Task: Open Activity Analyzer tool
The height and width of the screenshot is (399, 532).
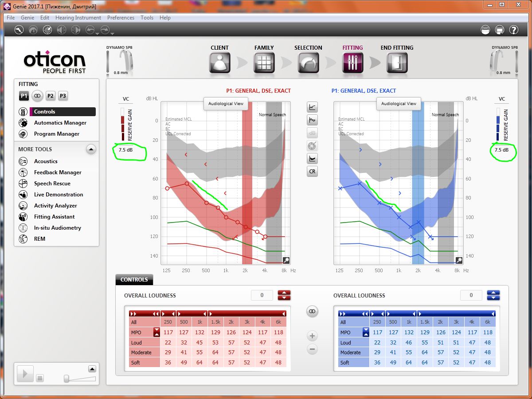Action: pyautogui.click(x=55, y=206)
